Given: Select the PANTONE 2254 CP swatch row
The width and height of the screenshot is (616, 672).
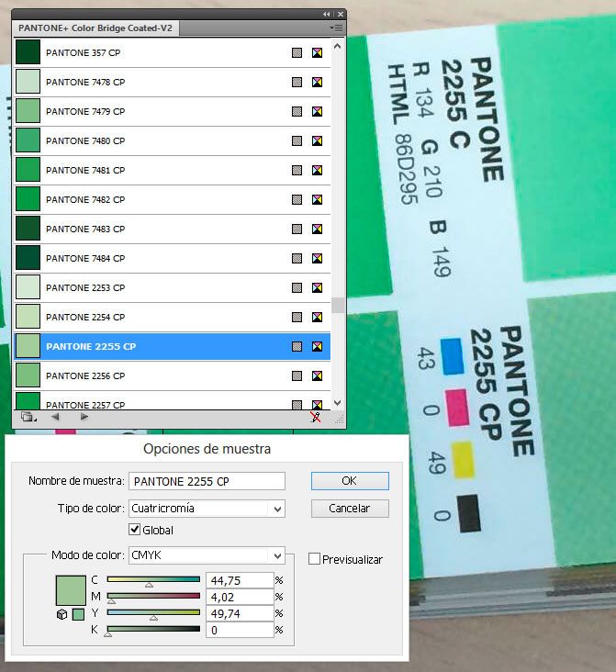Looking at the screenshot, I should coord(173,317).
